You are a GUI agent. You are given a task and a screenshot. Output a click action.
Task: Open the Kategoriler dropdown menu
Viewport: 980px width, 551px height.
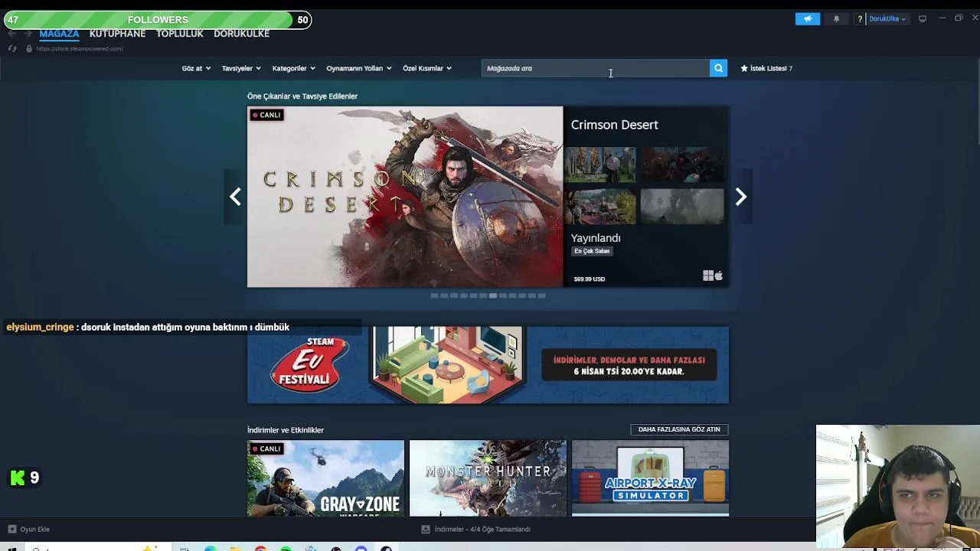(x=294, y=68)
